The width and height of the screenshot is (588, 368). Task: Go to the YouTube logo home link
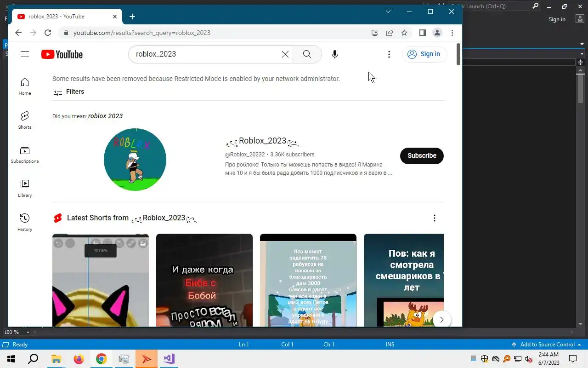point(62,54)
